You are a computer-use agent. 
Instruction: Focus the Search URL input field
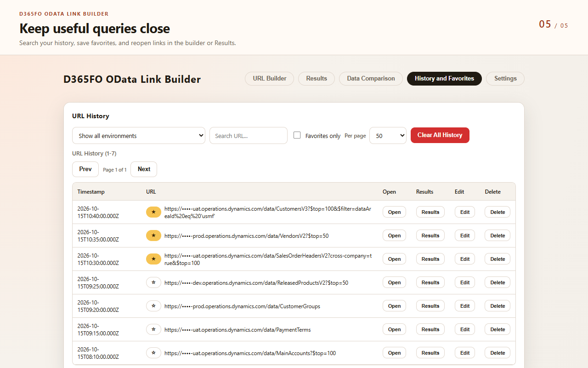click(249, 136)
